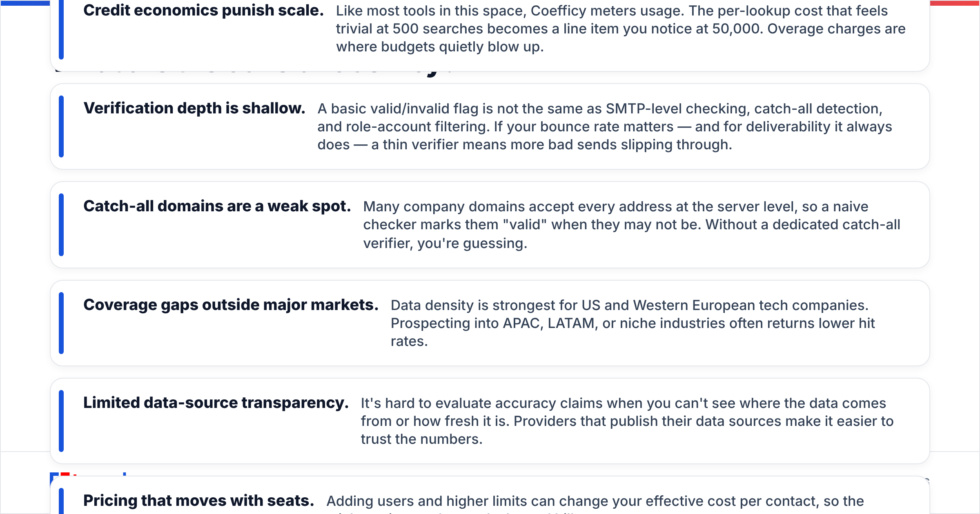Click the blue accent bar on Coverage gaps card
This screenshot has height=514, width=980.
pos(61,323)
